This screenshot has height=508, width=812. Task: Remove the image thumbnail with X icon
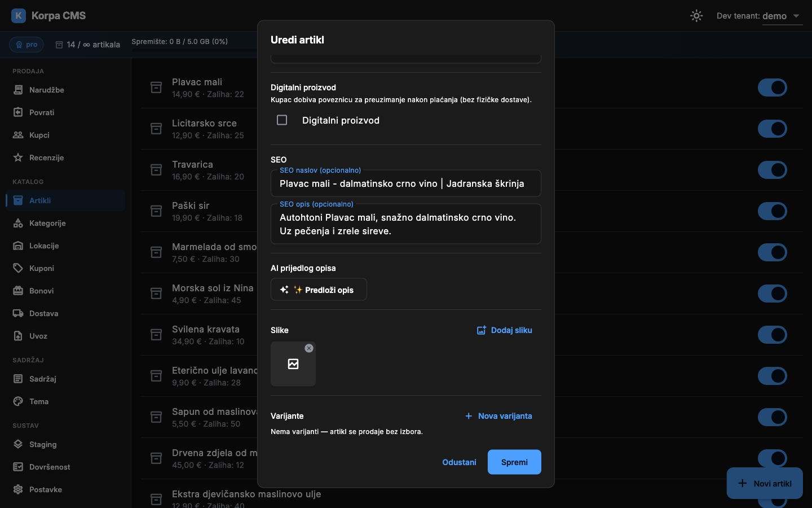pyautogui.click(x=309, y=348)
